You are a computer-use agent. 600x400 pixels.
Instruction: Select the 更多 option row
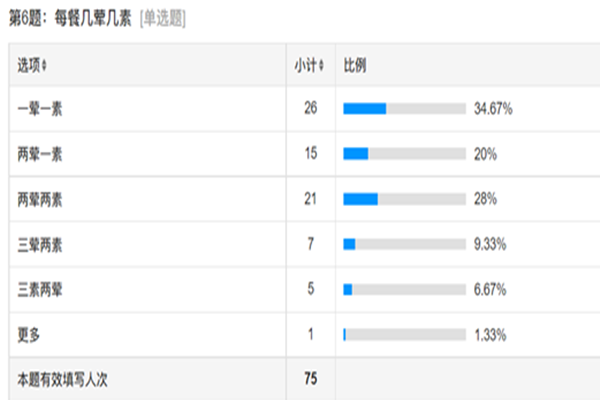[305, 335]
